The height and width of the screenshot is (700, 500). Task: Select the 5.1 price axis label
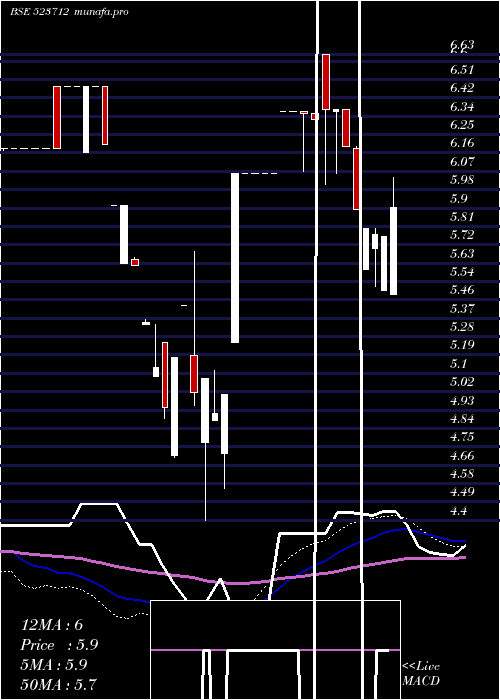(x=458, y=364)
